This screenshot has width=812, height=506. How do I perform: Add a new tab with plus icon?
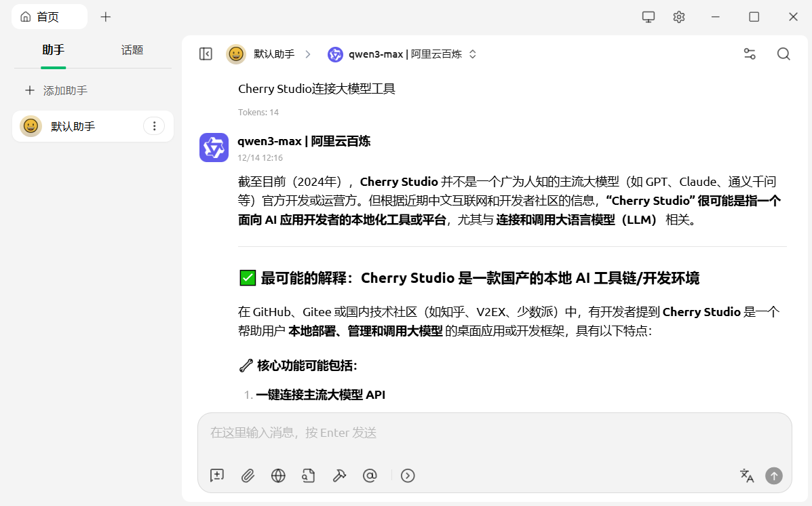pyautogui.click(x=106, y=17)
